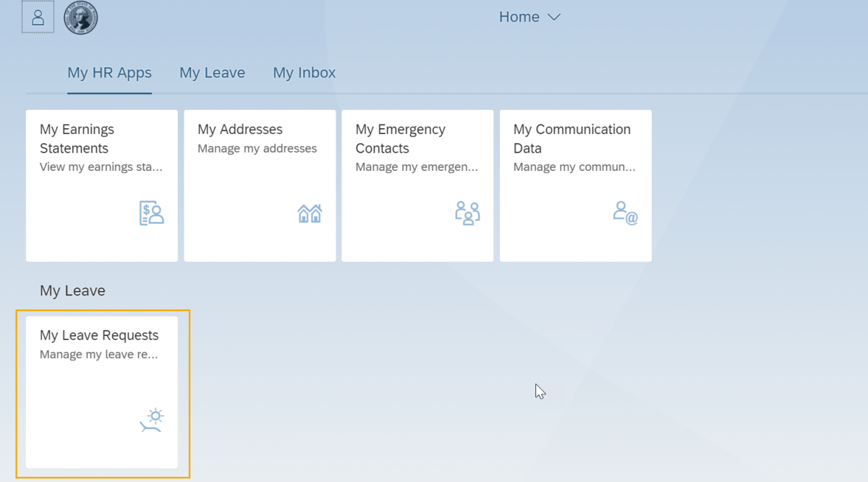Open the My Communication Data title
This screenshot has width=868, height=482.
click(x=571, y=139)
